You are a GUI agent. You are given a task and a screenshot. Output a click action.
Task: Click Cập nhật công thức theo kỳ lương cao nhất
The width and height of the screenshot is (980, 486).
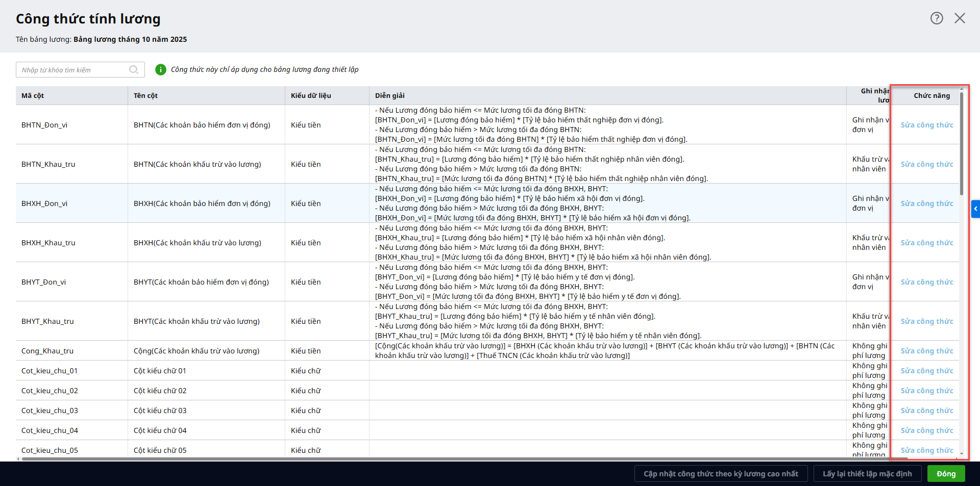[721, 474]
